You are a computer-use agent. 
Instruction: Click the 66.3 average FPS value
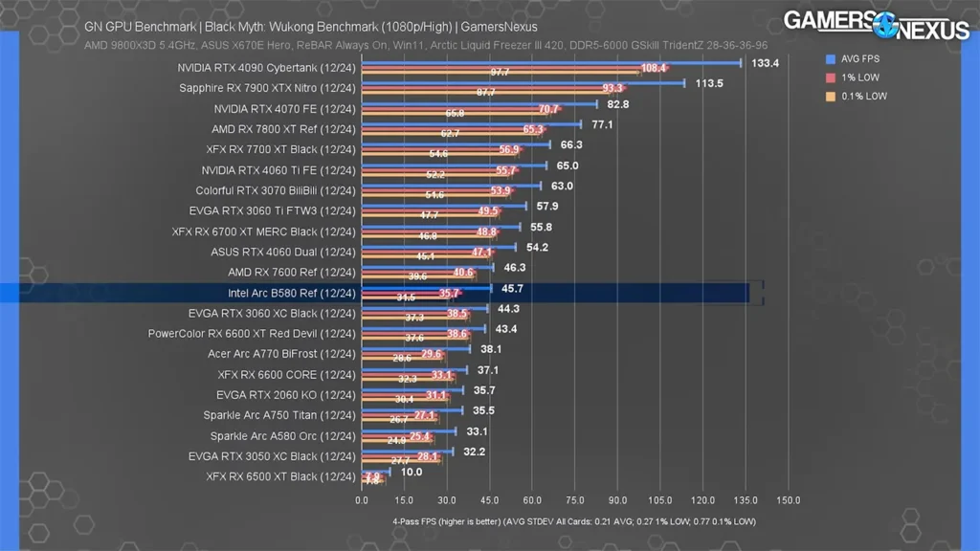coord(571,145)
